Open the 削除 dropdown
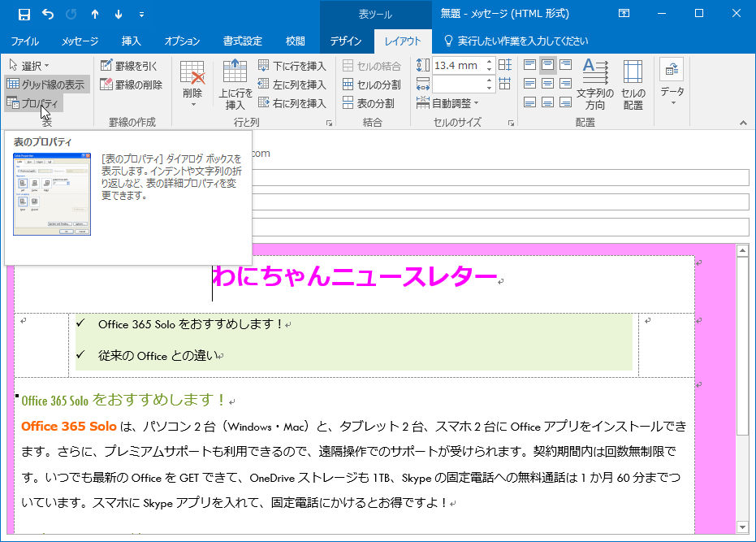 pyautogui.click(x=192, y=84)
